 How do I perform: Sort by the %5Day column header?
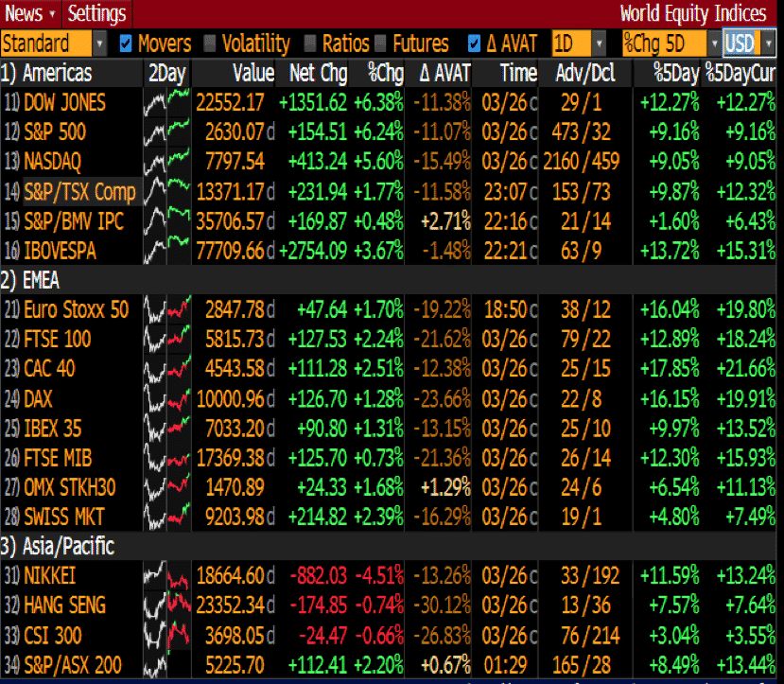[x=676, y=74]
